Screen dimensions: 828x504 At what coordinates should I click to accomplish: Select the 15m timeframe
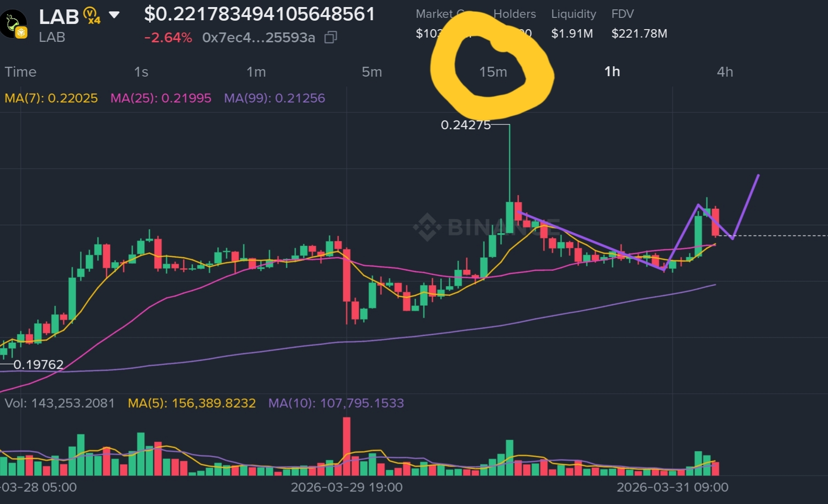493,72
